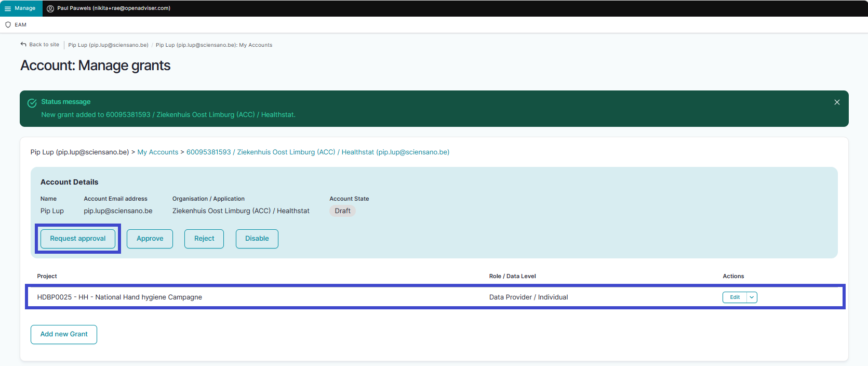This screenshot has height=366, width=868.
Task: Open Pip Lup: My Accounts breadcrumb
Action: click(x=213, y=45)
